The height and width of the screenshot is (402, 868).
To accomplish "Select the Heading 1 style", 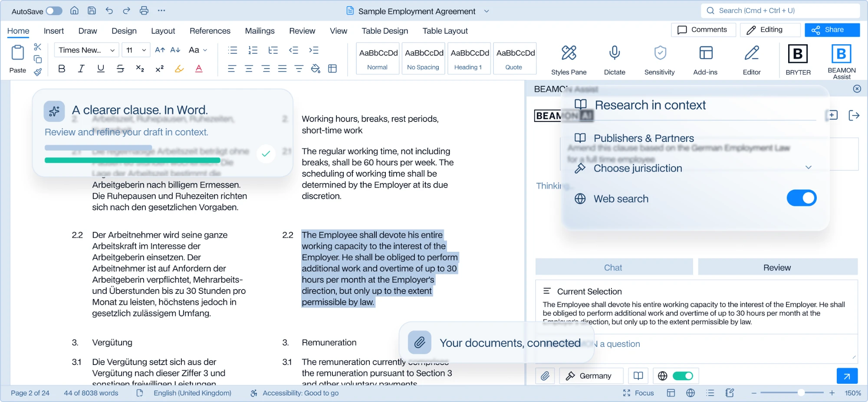I will tap(469, 58).
